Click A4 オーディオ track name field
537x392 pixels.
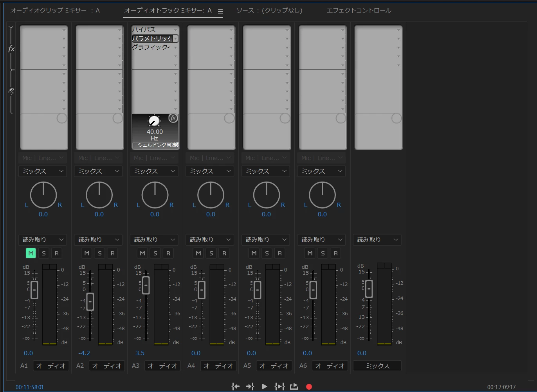218,366
